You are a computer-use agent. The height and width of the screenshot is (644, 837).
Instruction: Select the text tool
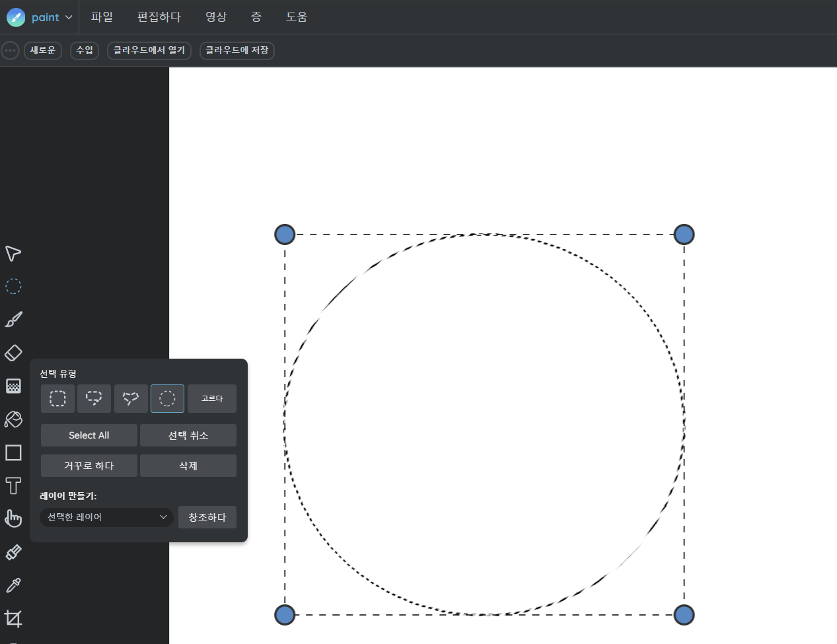(13, 486)
